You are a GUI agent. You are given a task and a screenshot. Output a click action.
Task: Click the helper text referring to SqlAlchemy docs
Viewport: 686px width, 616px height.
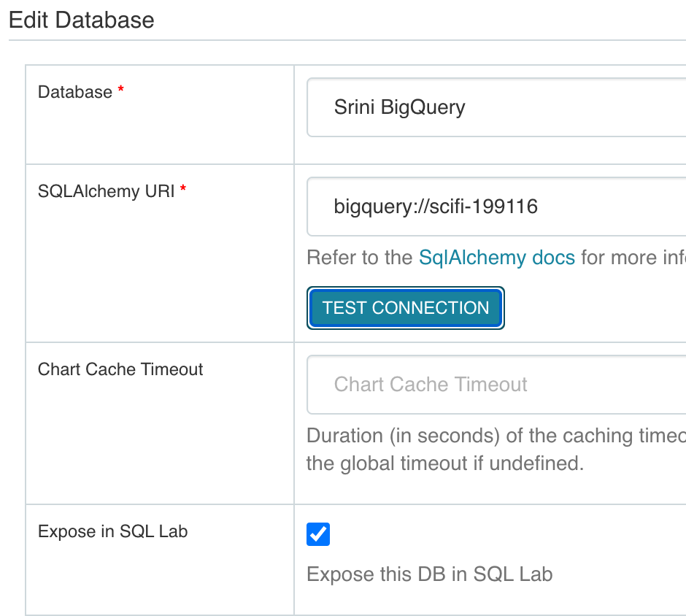tap(365, 257)
